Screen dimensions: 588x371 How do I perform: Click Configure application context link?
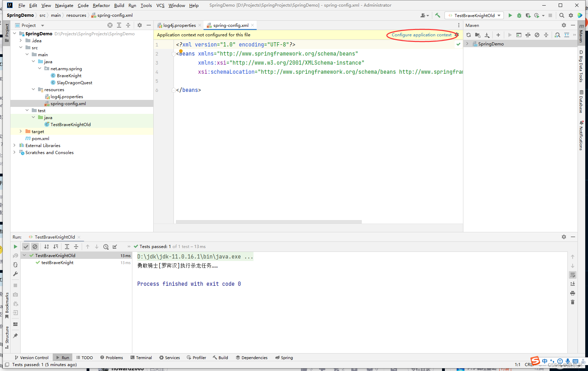[x=421, y=35]
